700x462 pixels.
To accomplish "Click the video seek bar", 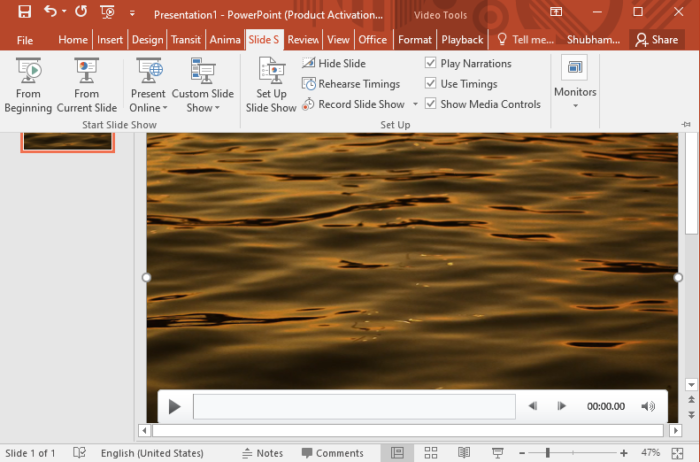I will coord(354,406).
